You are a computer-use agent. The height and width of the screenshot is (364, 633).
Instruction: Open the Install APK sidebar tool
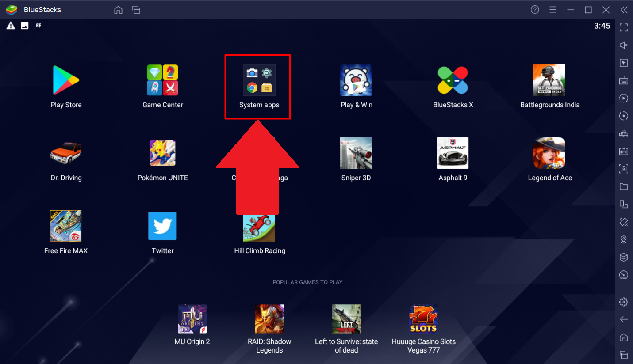point(623,151)
